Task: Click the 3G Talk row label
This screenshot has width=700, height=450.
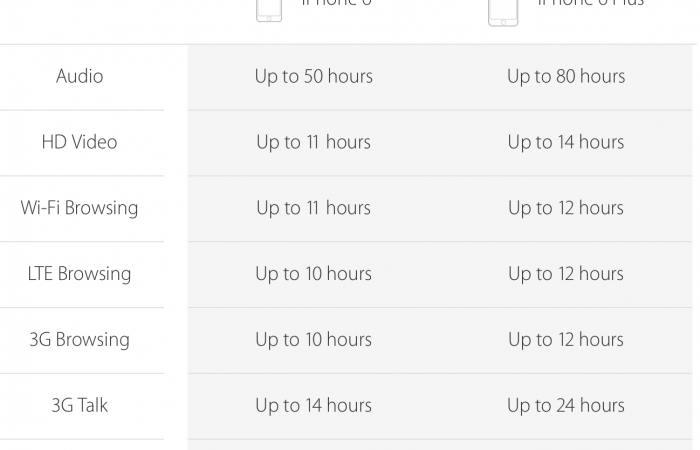Action: click(x=80, y=405)
